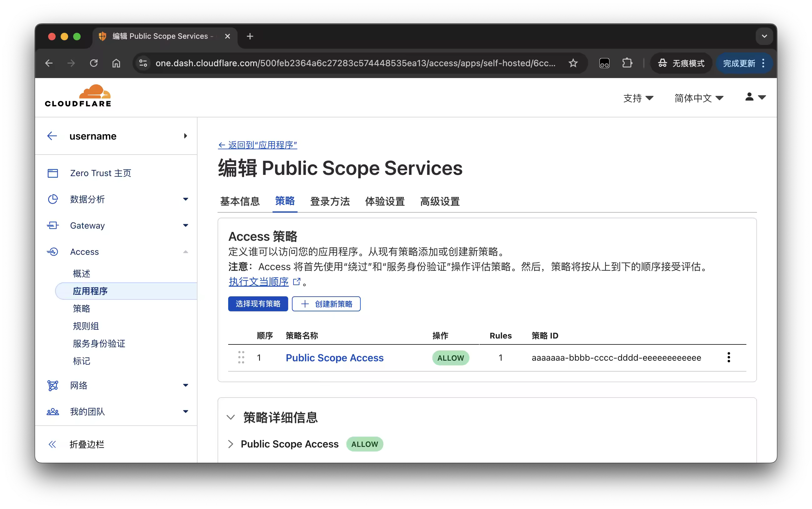Click the 策略 ID column header
Viewport: 812px width, 509px height.
click(545, 336)
